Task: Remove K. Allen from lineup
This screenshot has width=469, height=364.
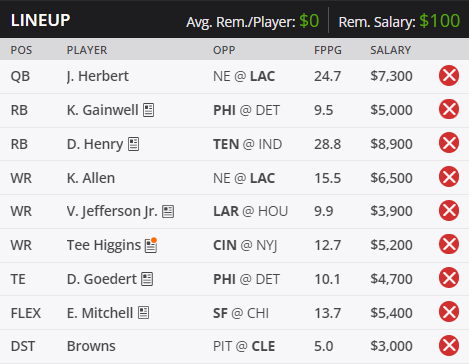Action: pyautogui.click(x=449, y=177)
